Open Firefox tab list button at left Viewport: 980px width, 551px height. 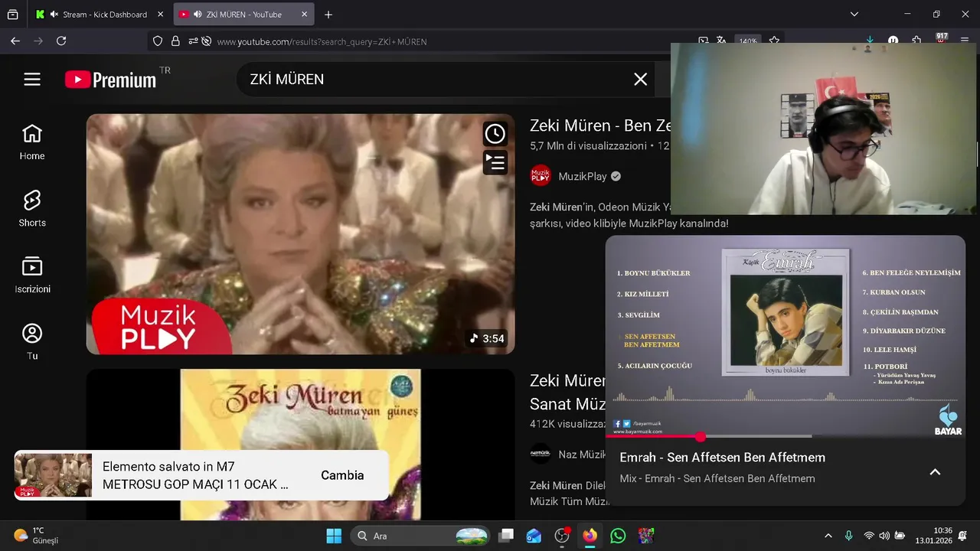12,15
